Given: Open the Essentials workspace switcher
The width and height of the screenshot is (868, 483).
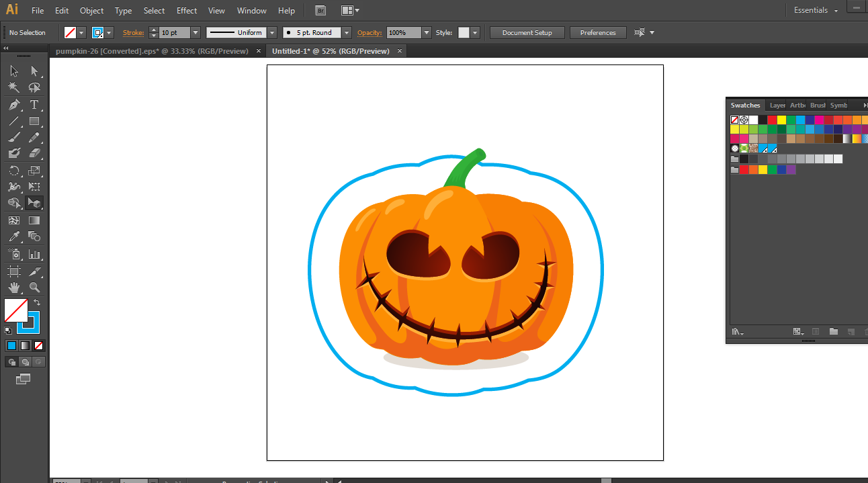Looking at the screenshot, I should (816, 11).
